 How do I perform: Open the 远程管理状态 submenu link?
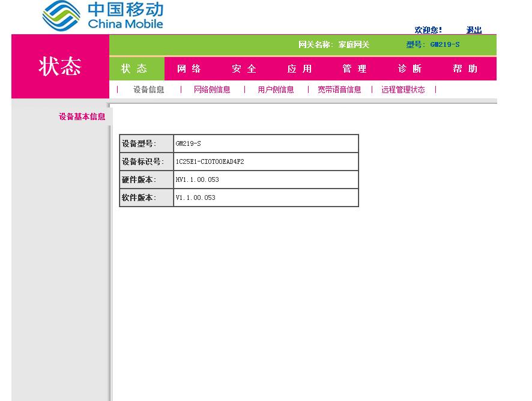[x=404, y=89]
